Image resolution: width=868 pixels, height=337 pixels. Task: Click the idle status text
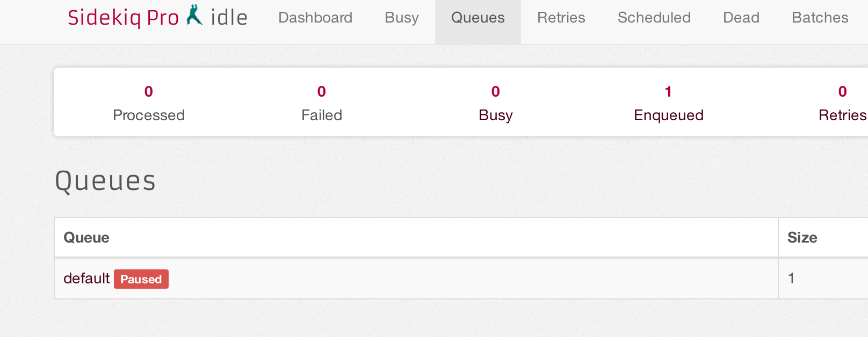click(229, 18)
